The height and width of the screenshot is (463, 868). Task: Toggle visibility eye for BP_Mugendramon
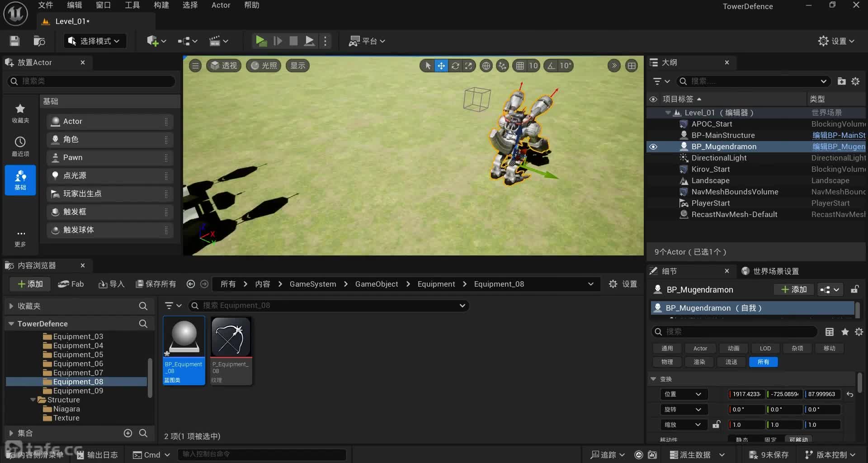[653, 146]
